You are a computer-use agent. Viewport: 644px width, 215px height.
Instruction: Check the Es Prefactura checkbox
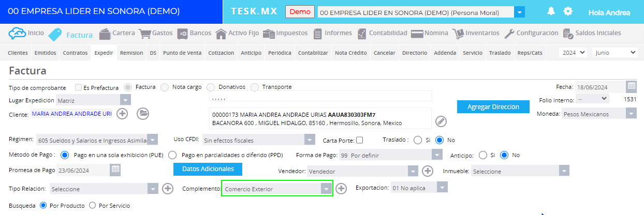click(x=79, y=87)
